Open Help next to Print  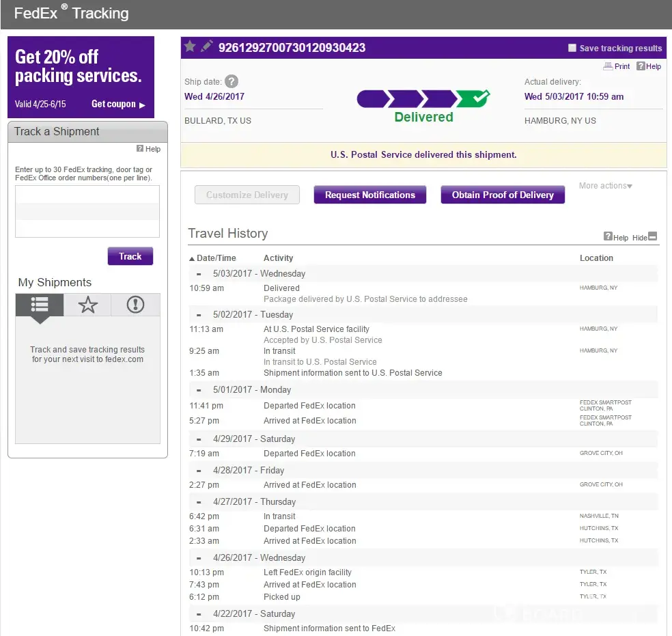[649, 66]
